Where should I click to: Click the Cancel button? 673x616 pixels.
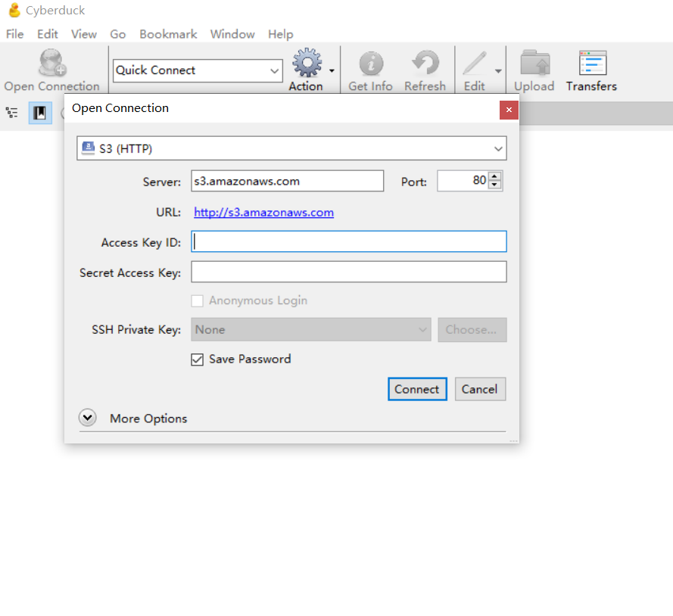click(x=480, y=389)
